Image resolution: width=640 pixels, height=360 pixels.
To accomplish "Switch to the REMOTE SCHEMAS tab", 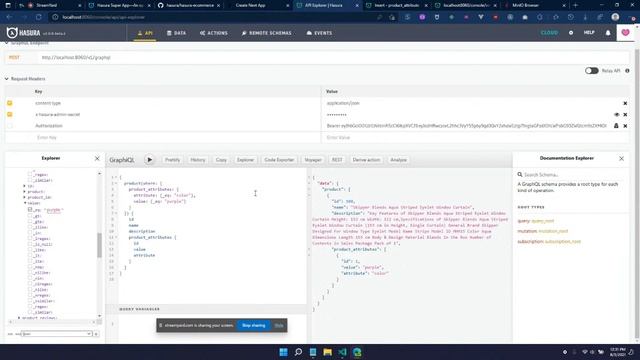I will pos(267,33).
